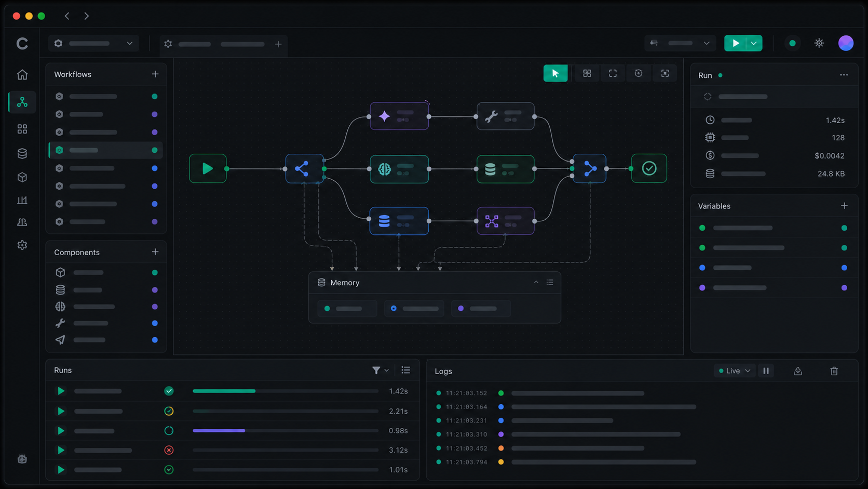The height and width of the screenshot is (489, 868).
Task: Select the first tab beside the gear icon
Action: 195,44
